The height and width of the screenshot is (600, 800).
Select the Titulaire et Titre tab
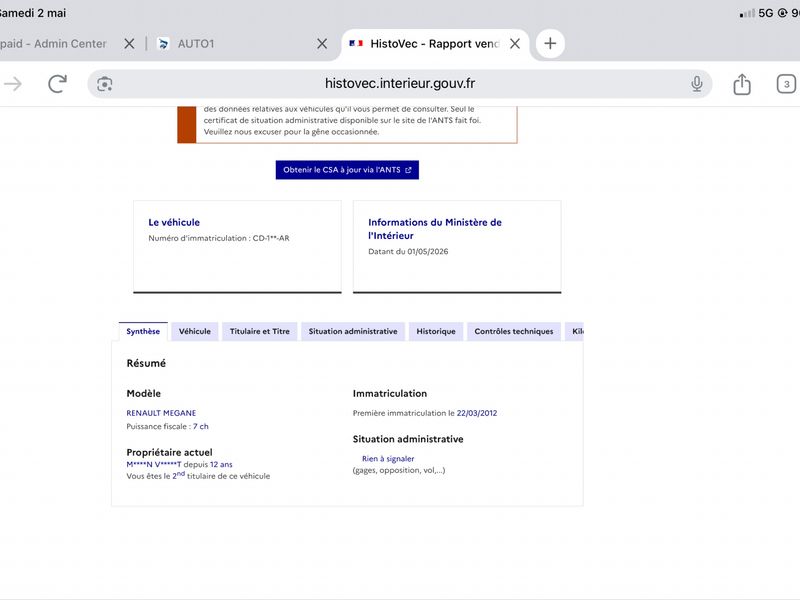coord(259,332)
